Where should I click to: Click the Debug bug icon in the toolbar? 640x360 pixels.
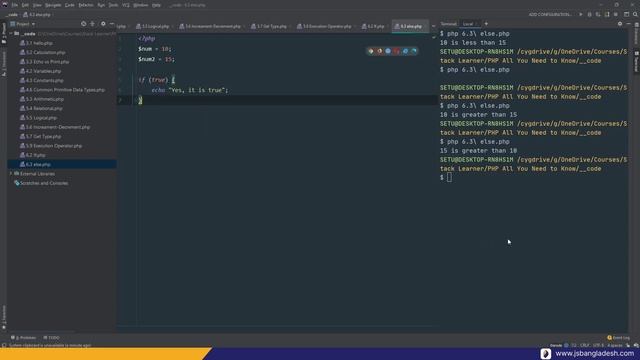click(589, 15)
